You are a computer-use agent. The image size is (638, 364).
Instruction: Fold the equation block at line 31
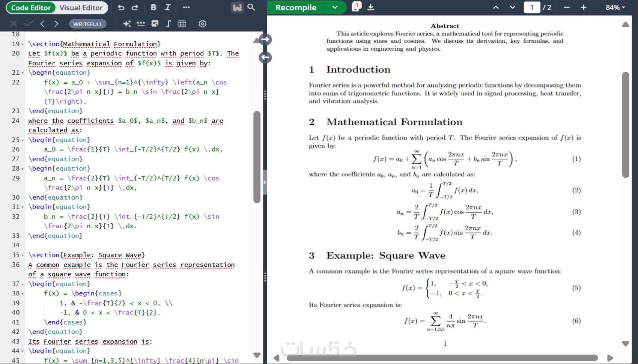pos(23,208)
